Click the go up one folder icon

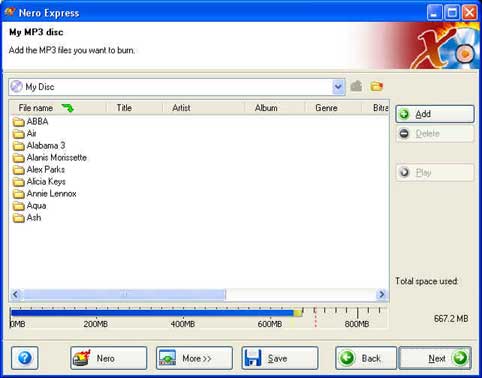(x=356, y=86)
